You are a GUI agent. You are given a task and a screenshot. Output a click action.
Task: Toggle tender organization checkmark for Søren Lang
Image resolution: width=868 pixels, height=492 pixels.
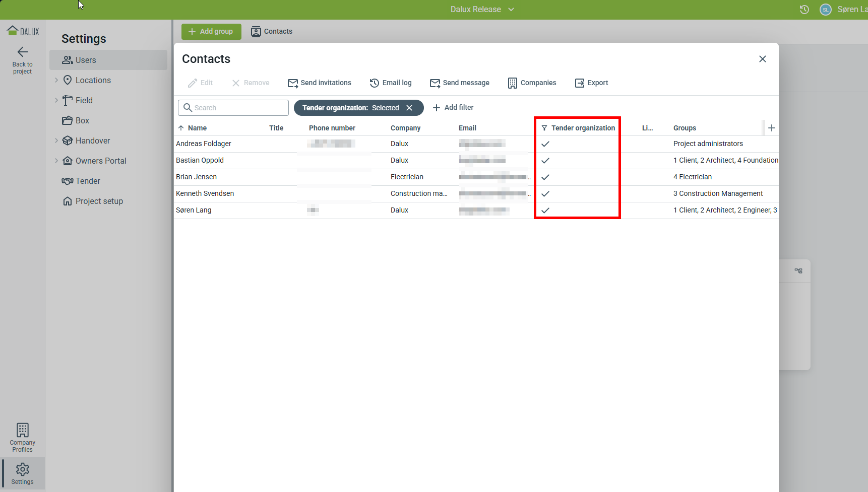(545, 210)
